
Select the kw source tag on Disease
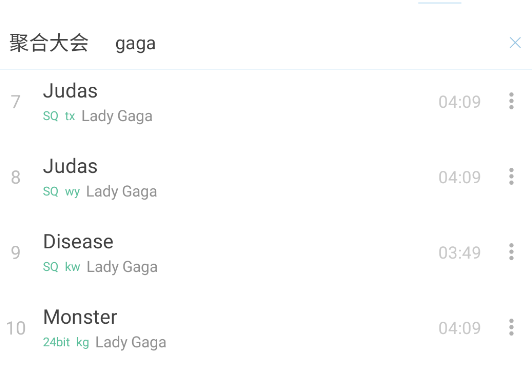(72, 267)
